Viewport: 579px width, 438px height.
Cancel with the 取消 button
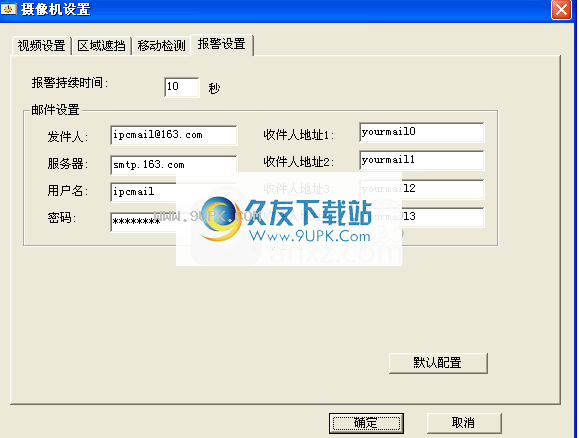click(x=464, y=423)
